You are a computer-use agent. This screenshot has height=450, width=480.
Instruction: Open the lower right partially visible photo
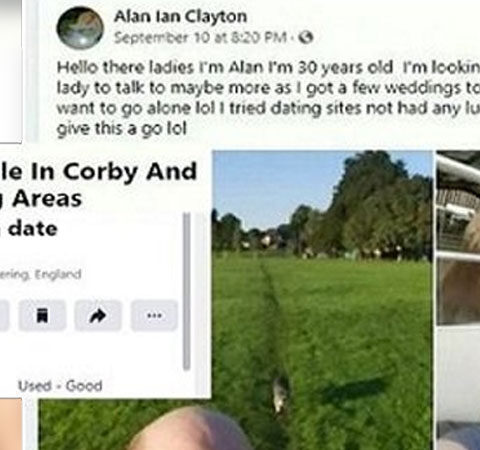458,388
